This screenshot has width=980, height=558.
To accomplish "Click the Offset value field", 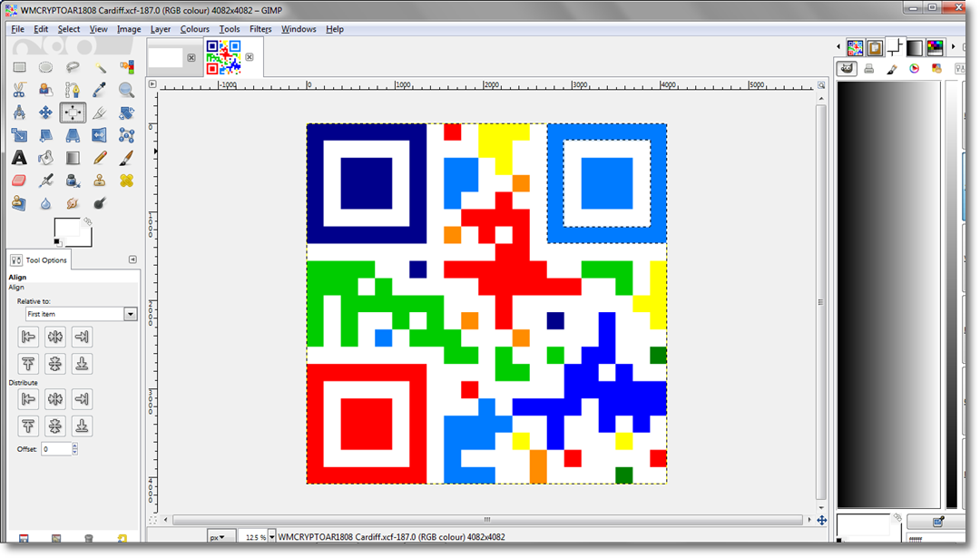I will pos(56,448).
